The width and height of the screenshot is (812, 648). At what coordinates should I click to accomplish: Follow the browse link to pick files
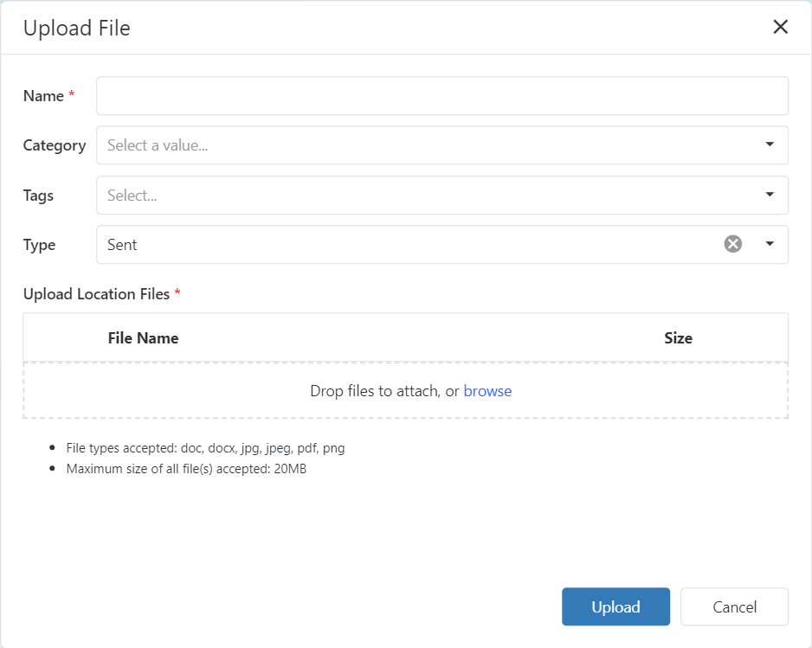pyautogui.click(x=487, y=391)
